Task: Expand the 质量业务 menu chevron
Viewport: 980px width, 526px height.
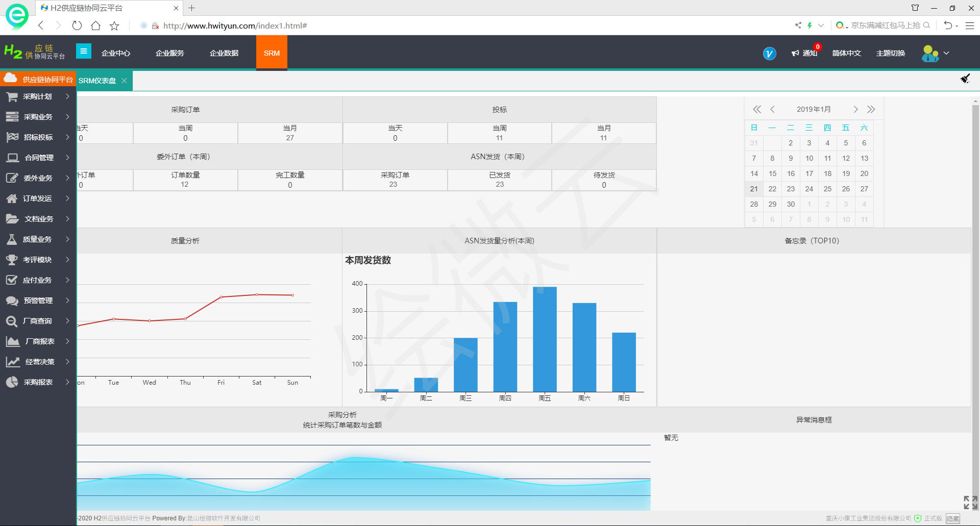Action: point(67,239)
